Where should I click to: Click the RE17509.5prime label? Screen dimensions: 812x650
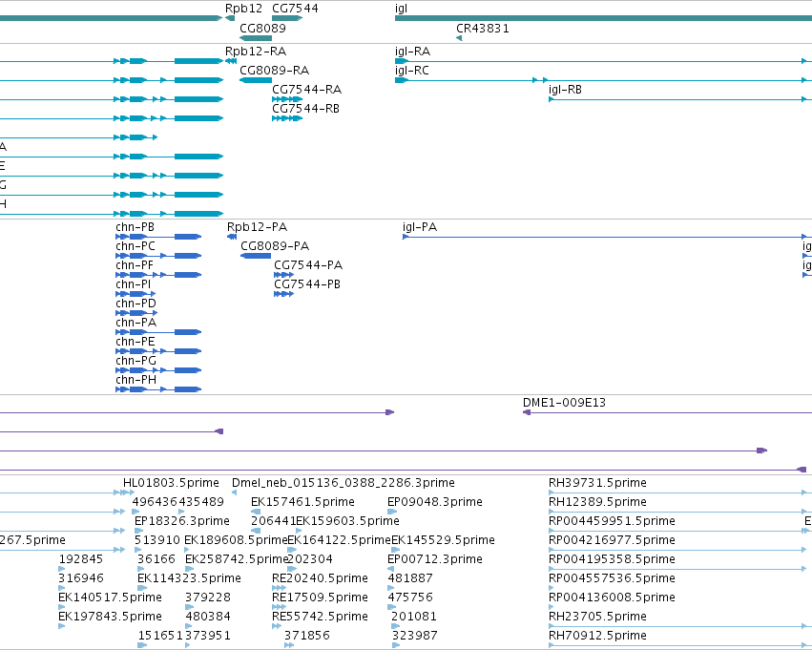click(x=320, y=598)
